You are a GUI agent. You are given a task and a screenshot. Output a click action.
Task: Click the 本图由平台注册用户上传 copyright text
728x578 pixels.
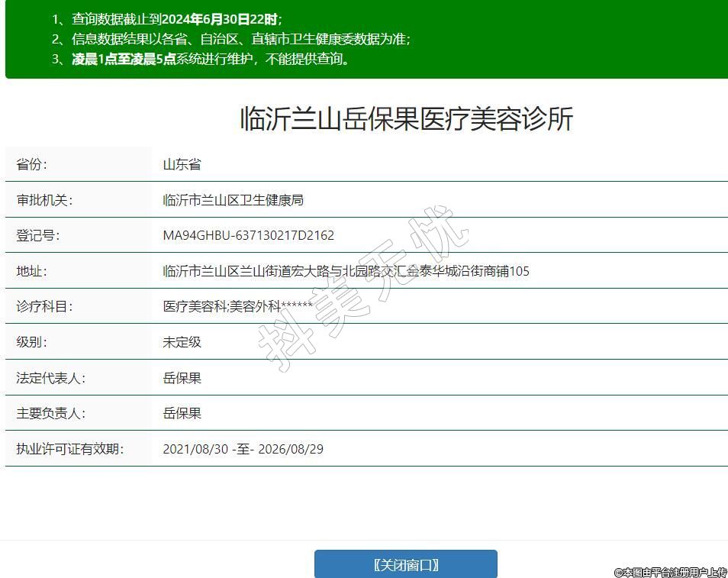point(670,571)
